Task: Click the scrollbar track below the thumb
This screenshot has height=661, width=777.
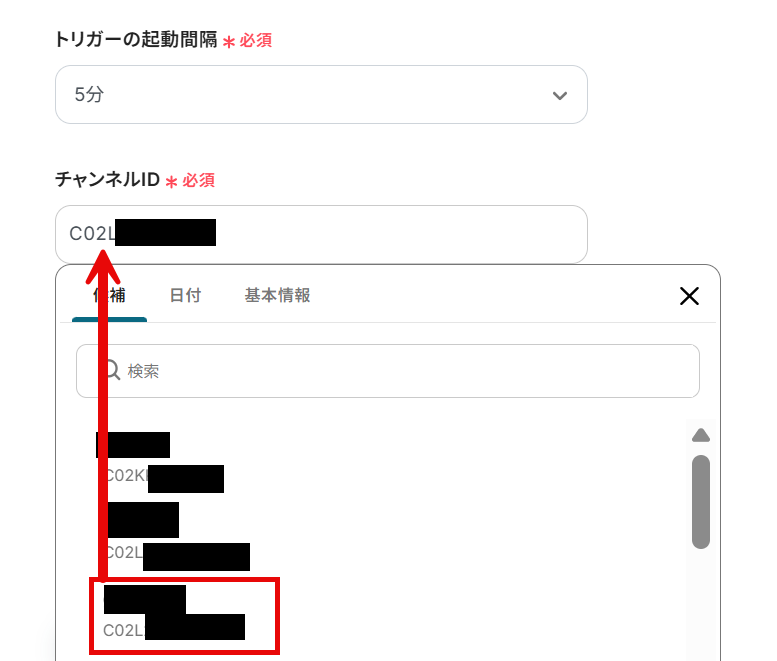Action: tap(701, 605)
